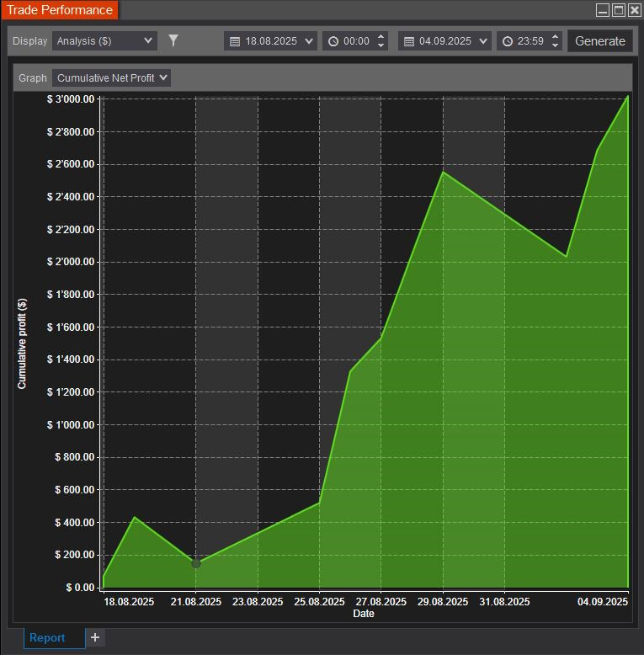Image resolution: width=644 pixels, height=655 pixels.
Task: Click the 18.08.2025 x-axis date label
Action: click(x=129, y=601)
